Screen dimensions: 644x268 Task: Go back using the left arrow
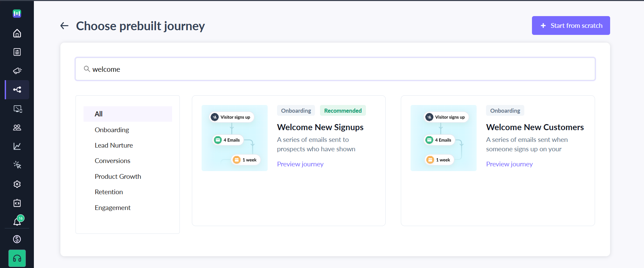click(x=64, y=26)
